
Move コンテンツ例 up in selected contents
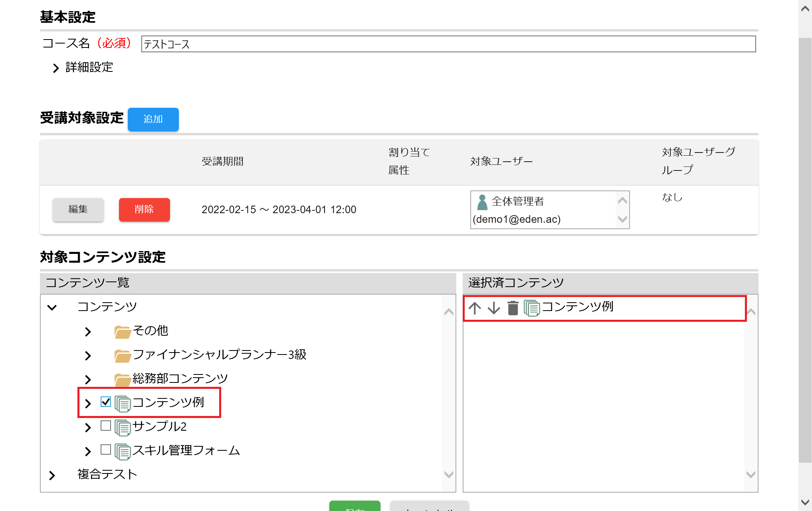475,308
